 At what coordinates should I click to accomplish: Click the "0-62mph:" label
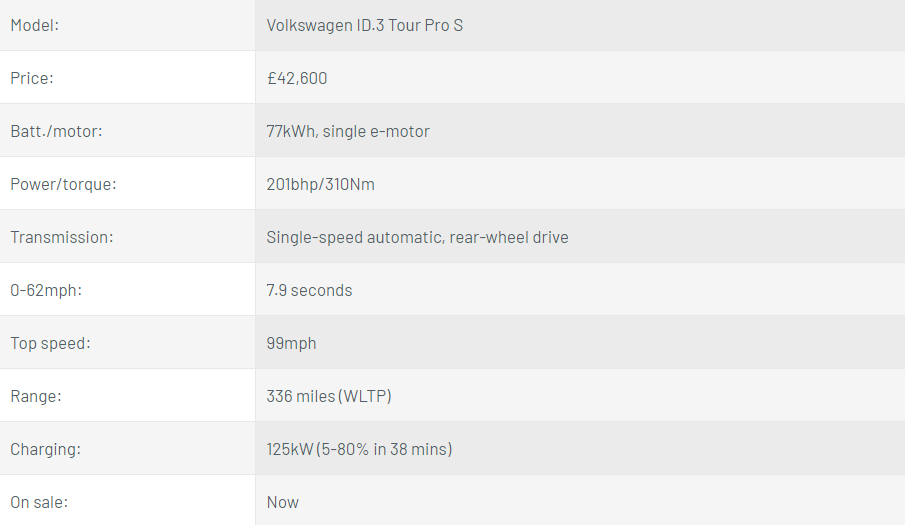[46, 290]
